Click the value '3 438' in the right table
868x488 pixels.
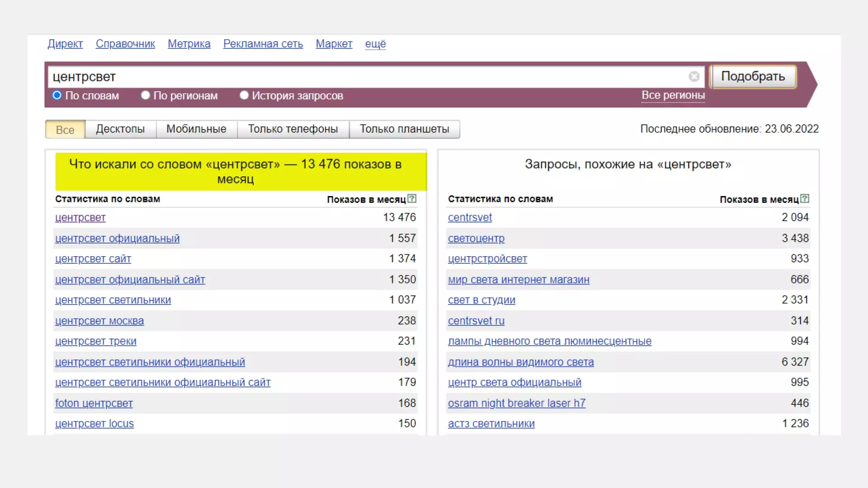[x=795, y=238]
